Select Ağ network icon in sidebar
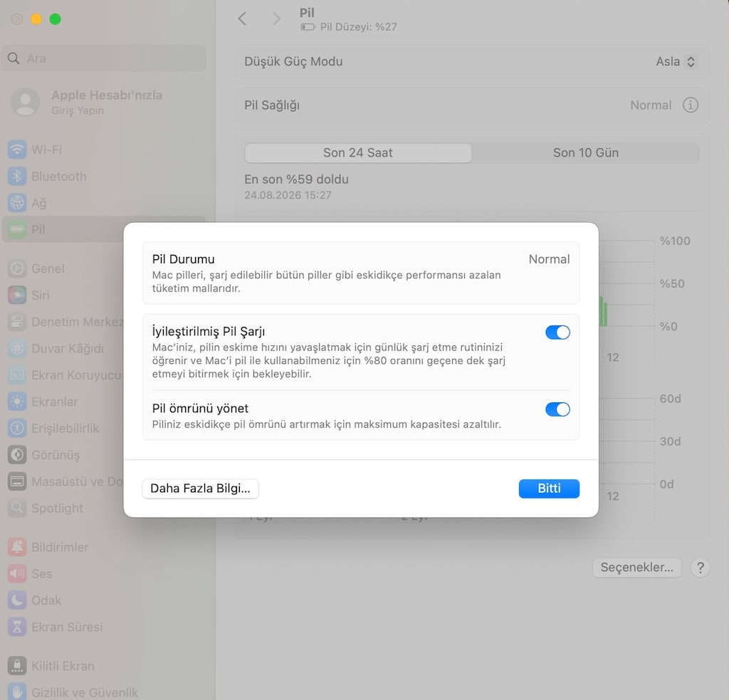This screenshot has height=700, width=729. tap(17, 203)
